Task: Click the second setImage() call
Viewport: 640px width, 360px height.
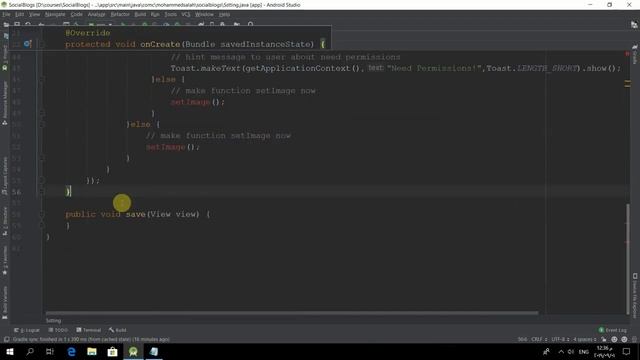Action: point(173,147)
